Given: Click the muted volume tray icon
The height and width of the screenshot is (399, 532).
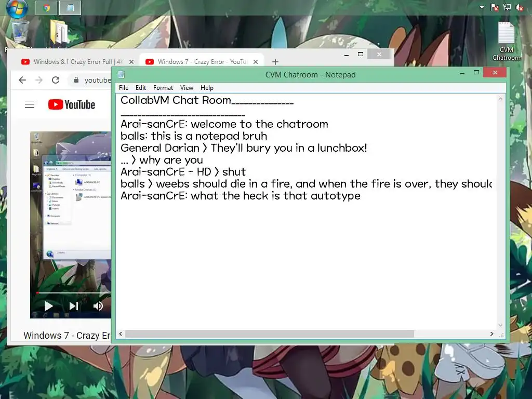Looking at the screenshot, I should pyautogui.click(x=519, y=7).
